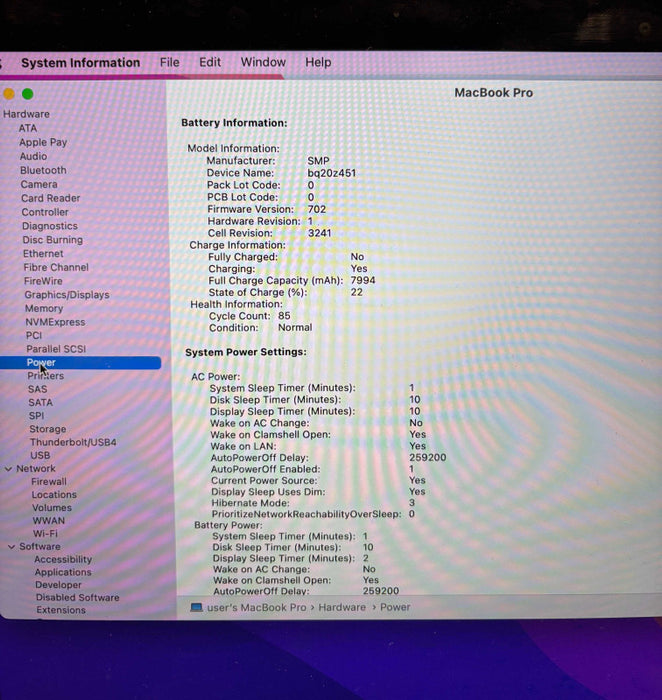
Task: Select Audio in the sidebar
Action: coord(33,156)
